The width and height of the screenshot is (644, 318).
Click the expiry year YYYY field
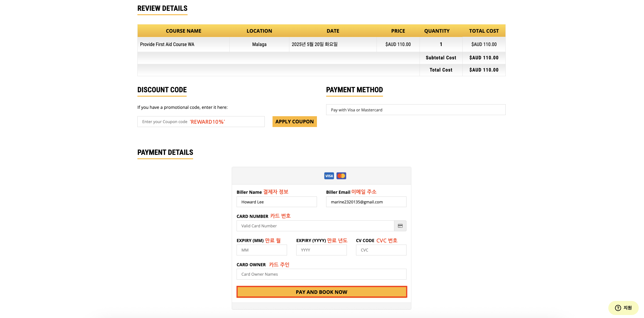tap(321, 250)
